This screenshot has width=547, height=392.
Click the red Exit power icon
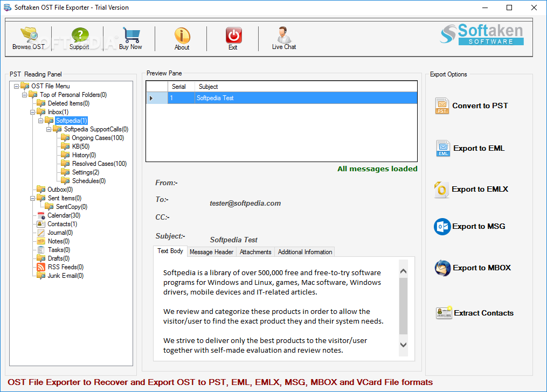(233, 35)
